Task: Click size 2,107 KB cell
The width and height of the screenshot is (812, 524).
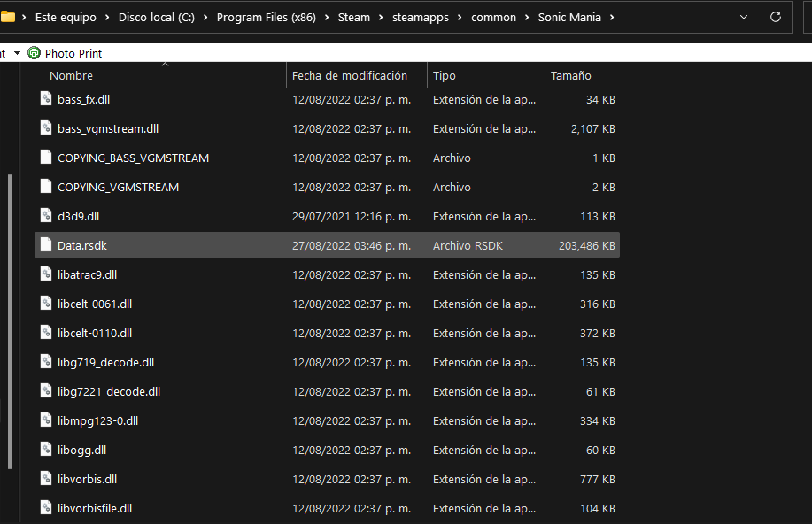Action: 593,128
